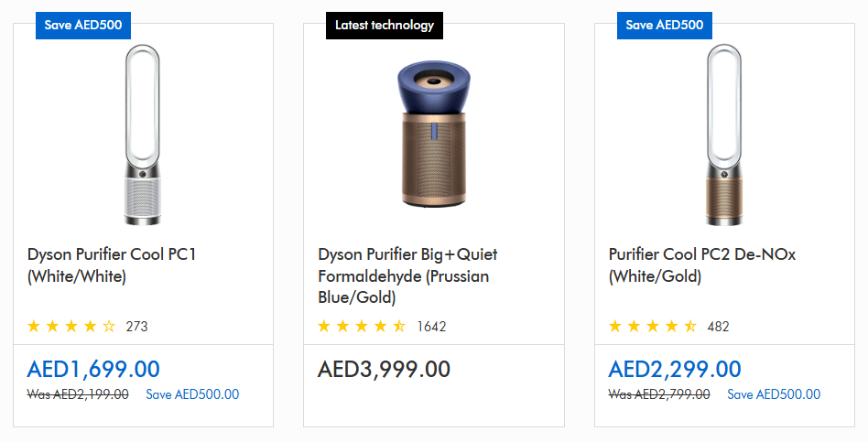Click the star rating for PC2 De-NOx
Screen dimensions: 868x442
tap(653, 326)
